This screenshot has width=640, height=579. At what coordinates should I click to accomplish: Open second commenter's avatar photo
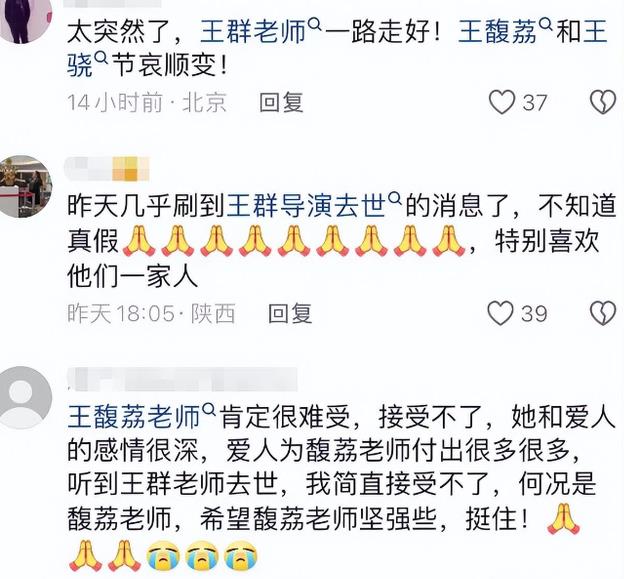click(x=25, y=186)
